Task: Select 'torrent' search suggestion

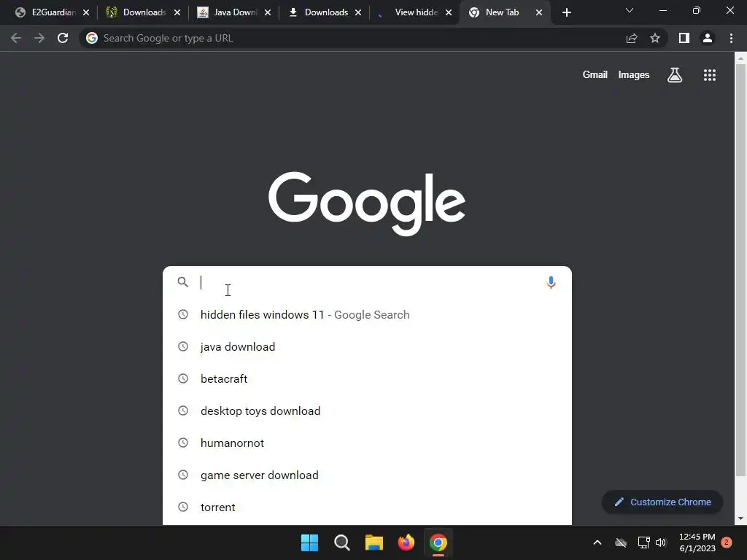Action: point(367,507)
